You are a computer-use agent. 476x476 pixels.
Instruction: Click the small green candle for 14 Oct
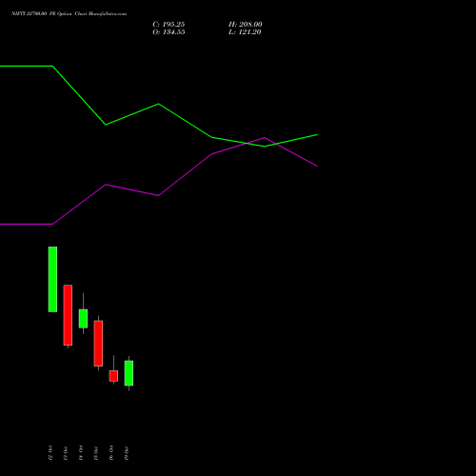pos(83,318)
